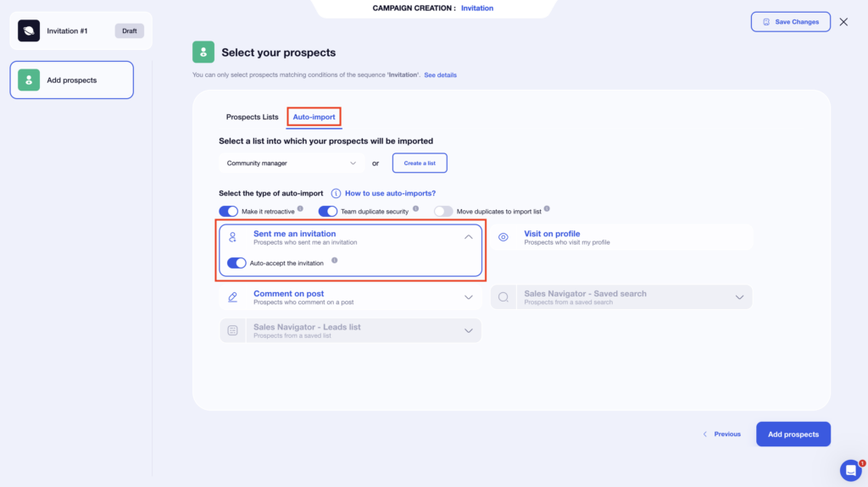Enable Move duplicates to import list toggle
Image resolution: width=868 pixels, height=487 pixels.
443,211
